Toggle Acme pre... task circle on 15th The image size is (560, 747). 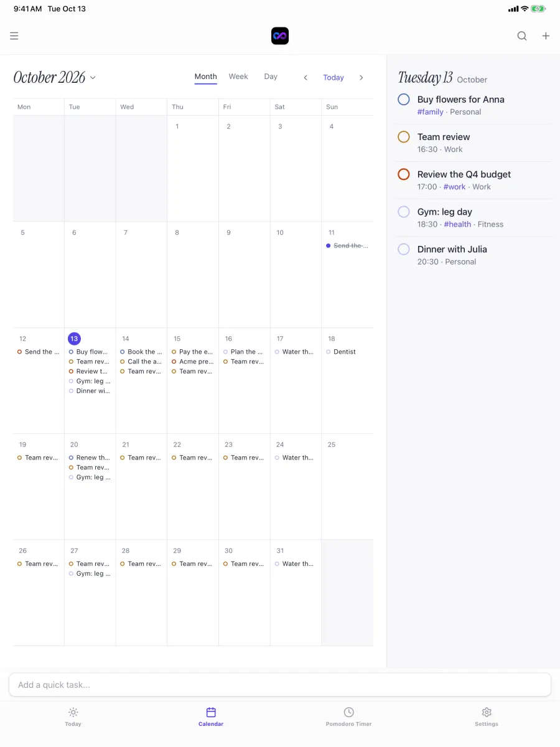[174, 362]
